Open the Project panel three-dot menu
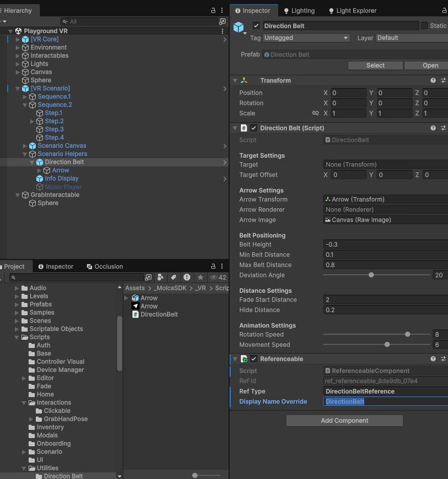 tap(222, 267)
